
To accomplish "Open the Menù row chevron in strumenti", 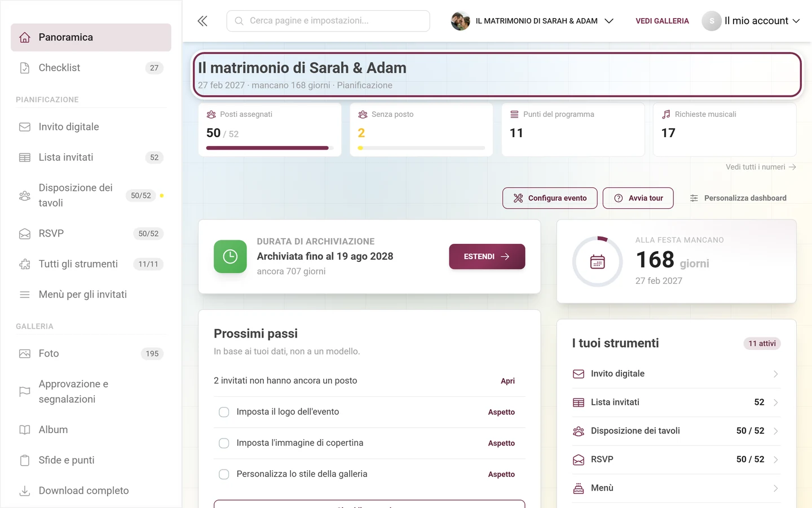I will click(x=776, y=488).
